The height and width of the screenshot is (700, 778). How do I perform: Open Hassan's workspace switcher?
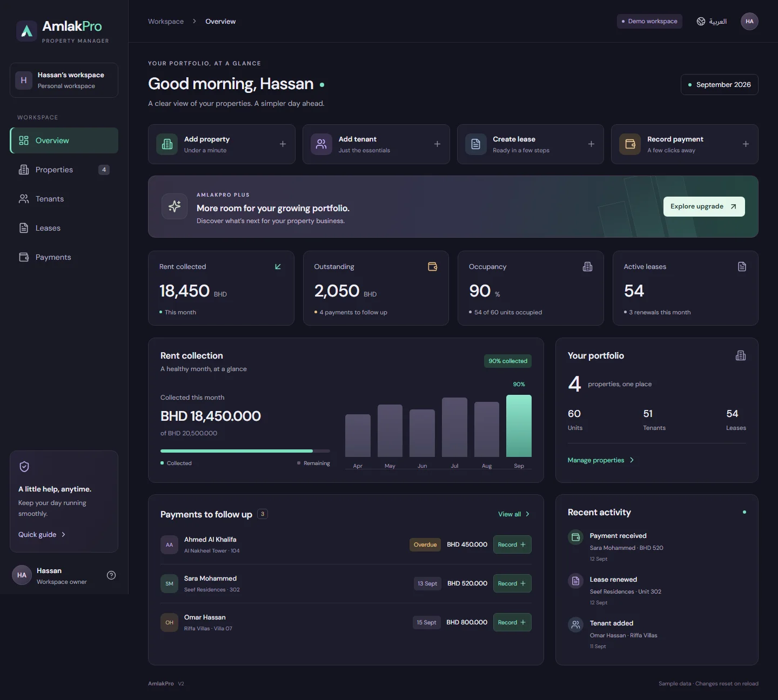coord(64,80)
